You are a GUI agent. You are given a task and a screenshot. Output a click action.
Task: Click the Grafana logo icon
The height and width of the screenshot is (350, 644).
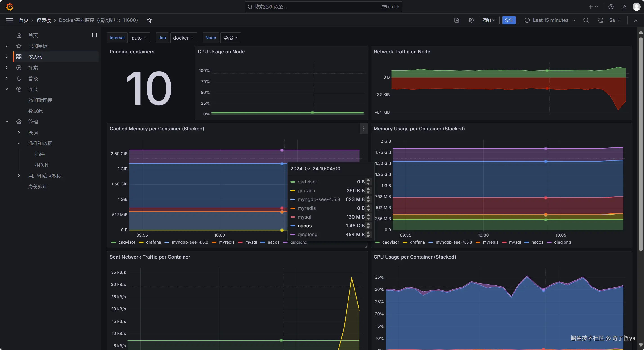9,7
